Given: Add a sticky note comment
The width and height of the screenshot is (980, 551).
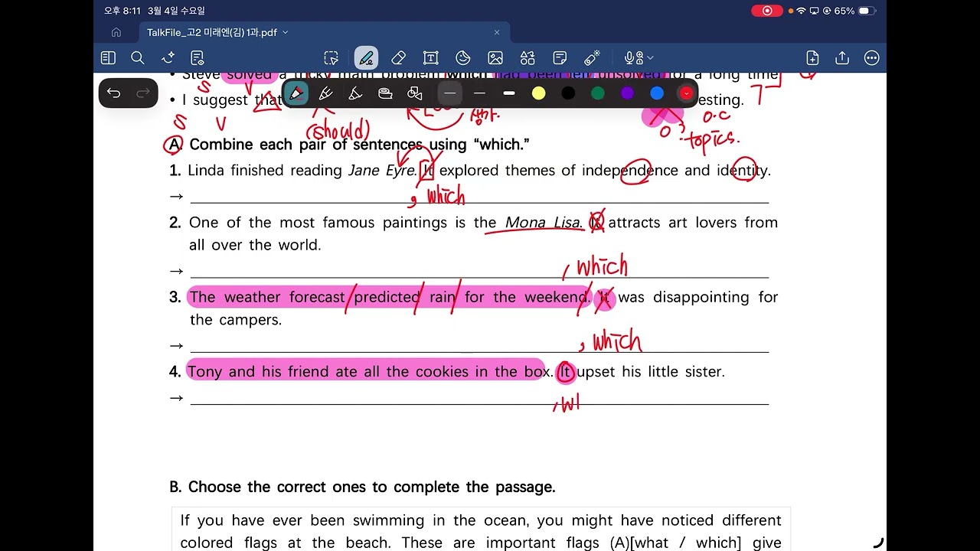Looking at the screenshot, I should [x=560, y=58].
